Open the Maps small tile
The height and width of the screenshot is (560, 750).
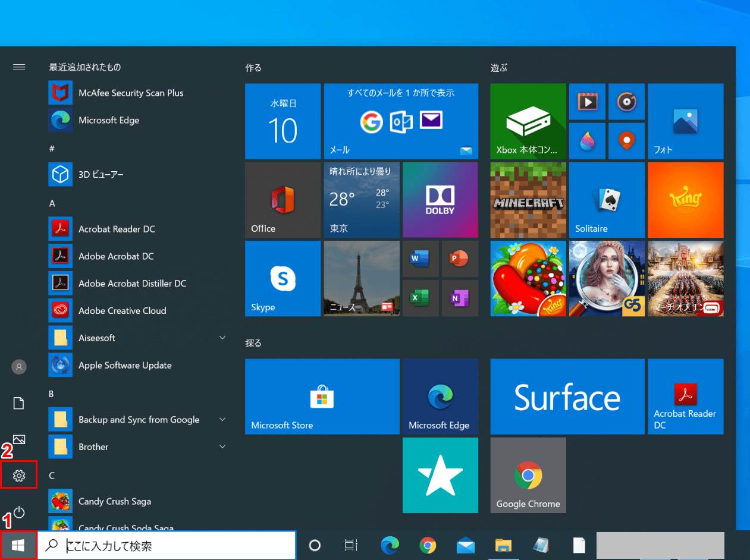(626, 141)
